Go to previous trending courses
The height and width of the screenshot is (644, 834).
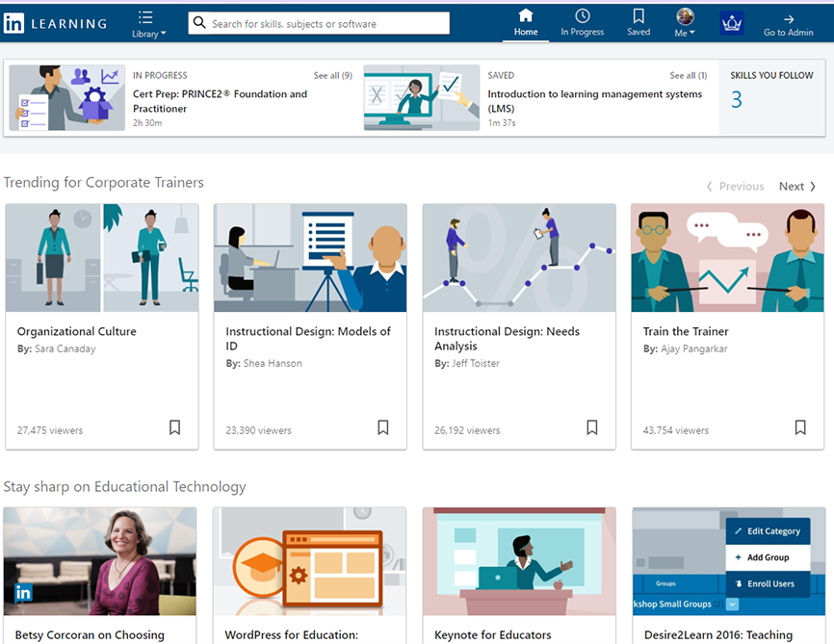point(735,186)
